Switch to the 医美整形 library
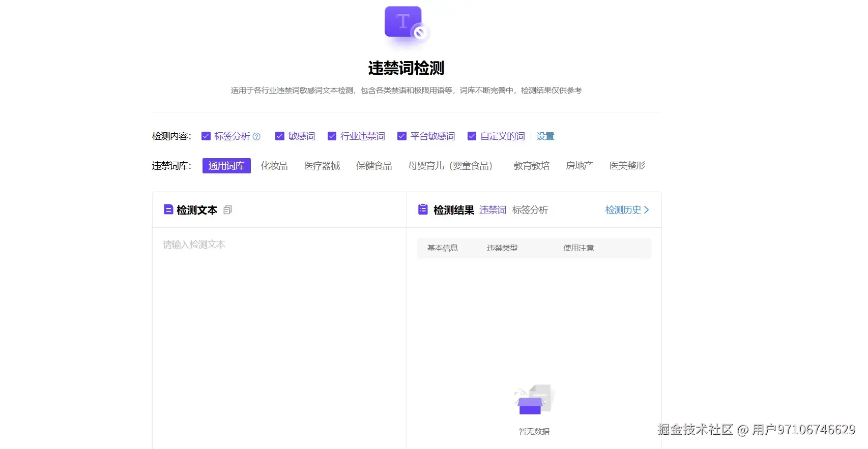This screenshot has width=868, height=449. 627,166
